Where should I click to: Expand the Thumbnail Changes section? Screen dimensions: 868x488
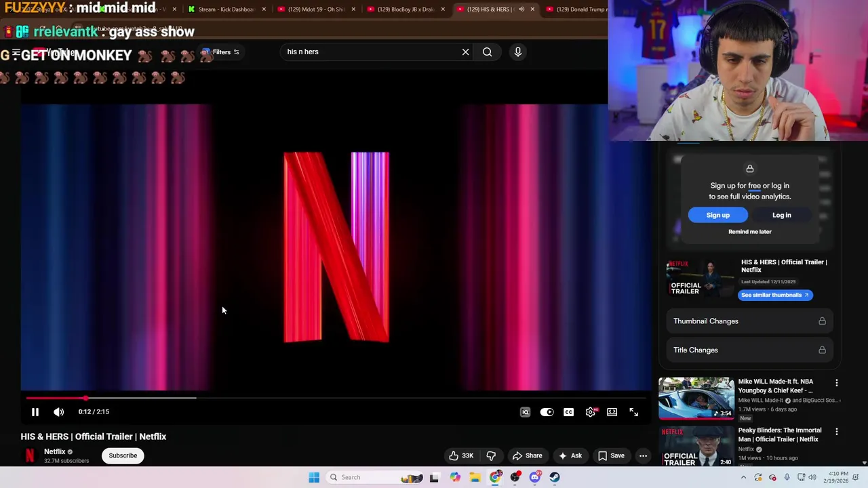point(749,321)
